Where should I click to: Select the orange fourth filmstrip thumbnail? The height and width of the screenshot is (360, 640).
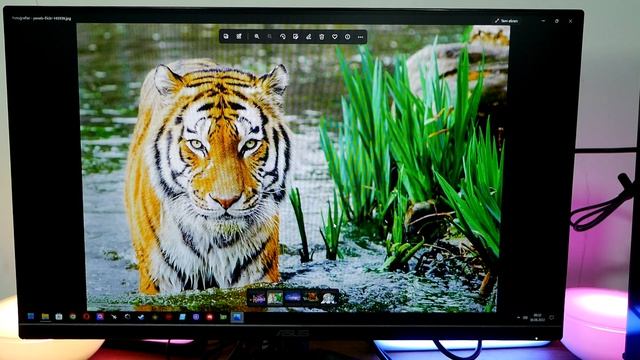coord(310,298)
